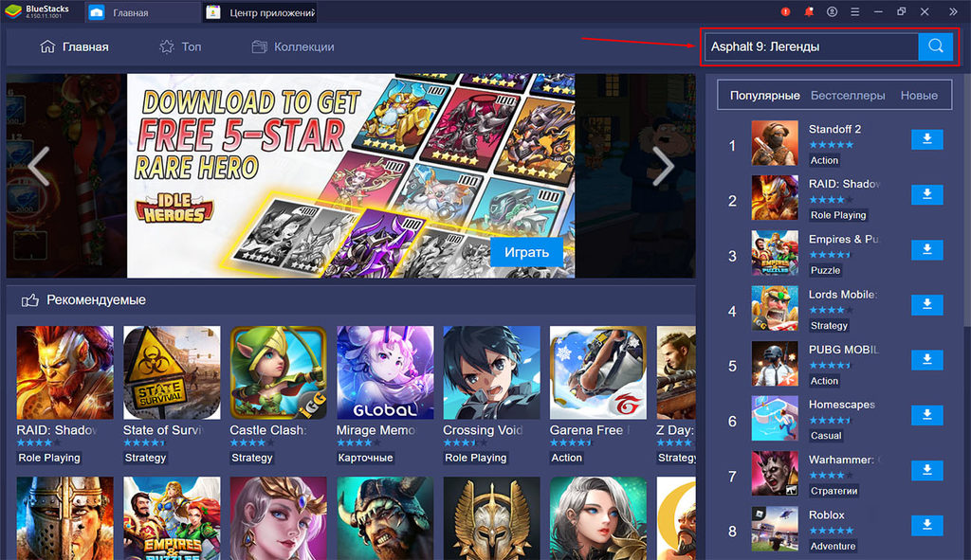Viewport: 971px width, 560px height.
Task: Open the account profile icon
Action: [x=832, y=11]
